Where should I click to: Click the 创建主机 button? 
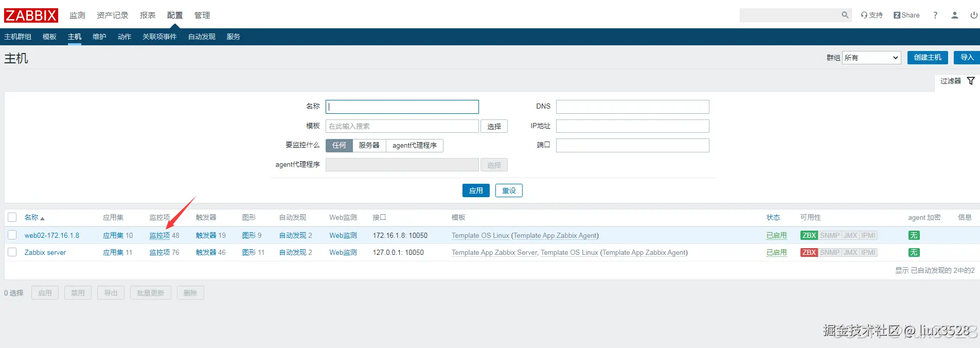(928, 58)
